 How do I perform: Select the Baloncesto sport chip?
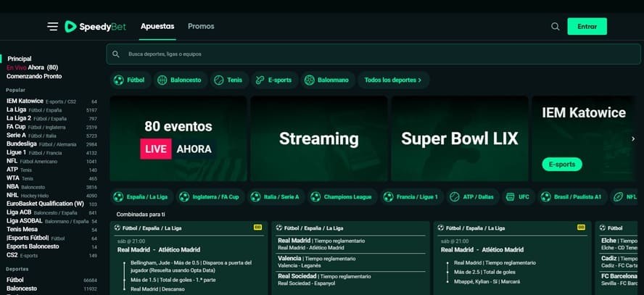[x=181, y=80]
